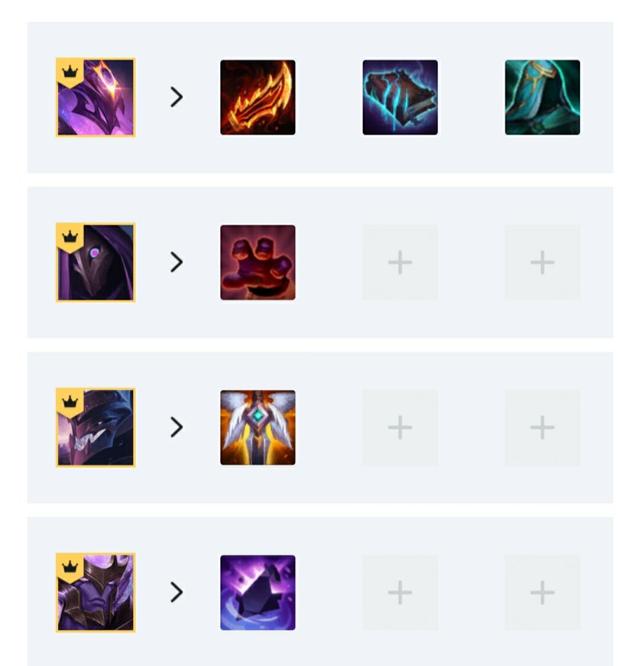The image size is (640, 666).
Task: Add third item for blue armored champion
Action: click(x=542, y=427)
